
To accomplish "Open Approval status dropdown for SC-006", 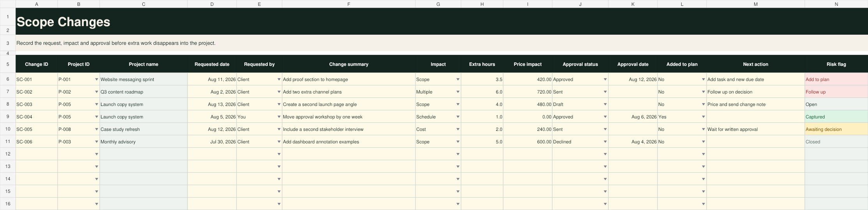I will click(x=605, y=142).
